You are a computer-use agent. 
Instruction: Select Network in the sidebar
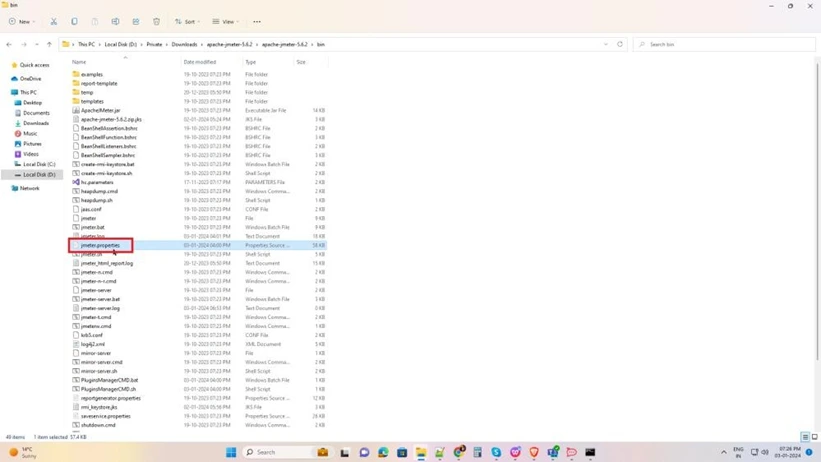pos(25,188)
